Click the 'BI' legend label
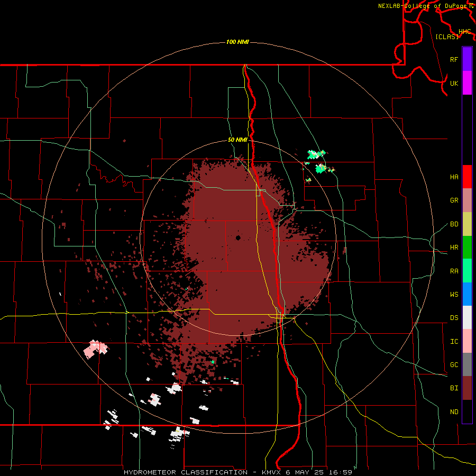 click(454, 388)
